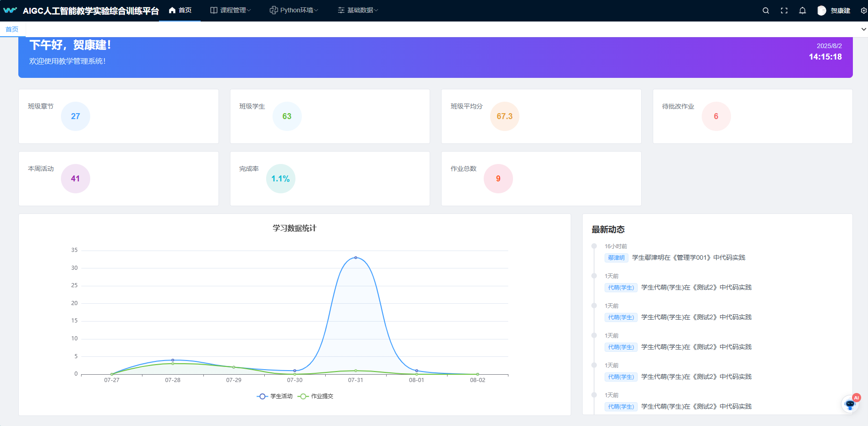The image size is (868, 426).
Task: Toggle 学生活动 series in chart legend
Action: (275, 396)
